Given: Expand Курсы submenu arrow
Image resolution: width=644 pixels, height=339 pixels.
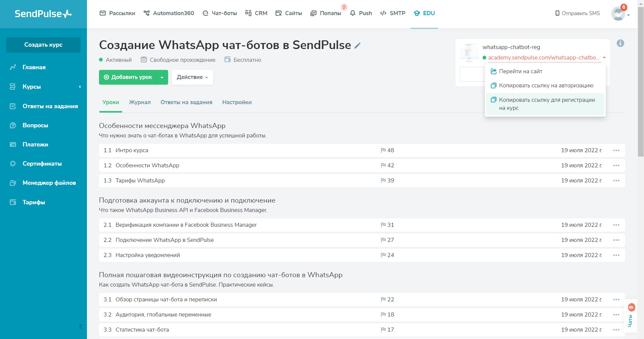Looking at the screenshot, I should pyautogui.click(x=80, y=87).
